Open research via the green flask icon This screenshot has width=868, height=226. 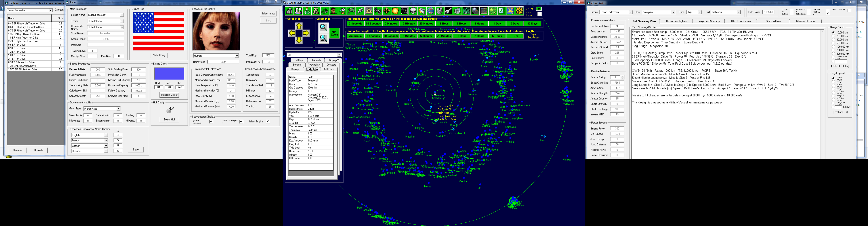307,11
